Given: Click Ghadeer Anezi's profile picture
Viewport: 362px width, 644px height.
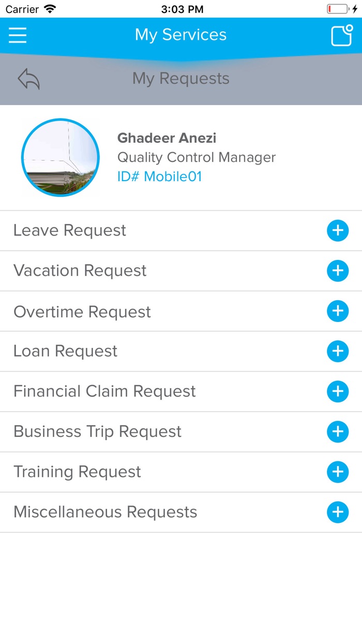Looking at the screenshot, I should (60, 158).
